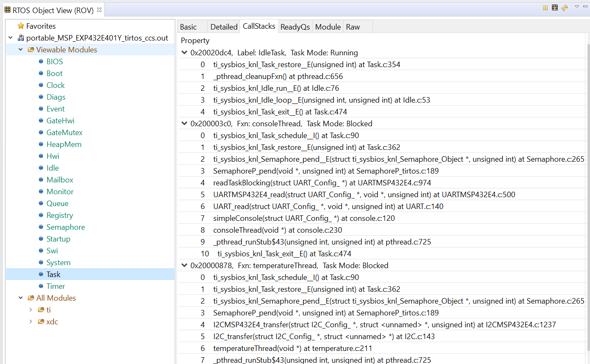The width and height of the screenshot is (590, 364).
Task: Switch to the Raw tab
Action: 358,27
